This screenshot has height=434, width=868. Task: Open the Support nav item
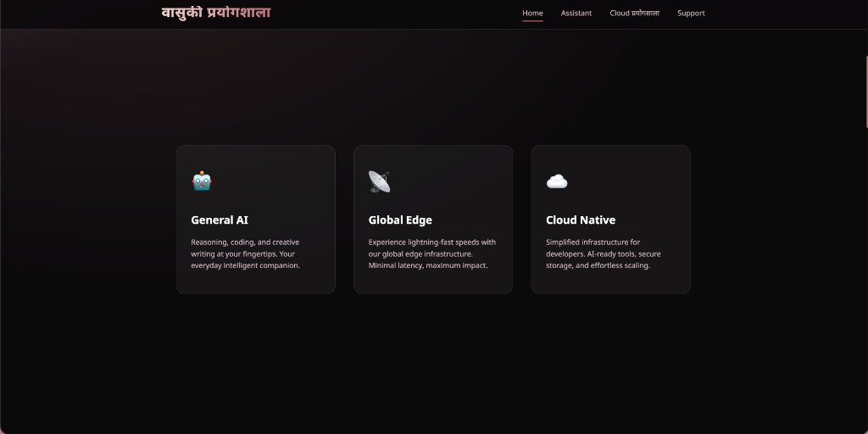(691, 14)
